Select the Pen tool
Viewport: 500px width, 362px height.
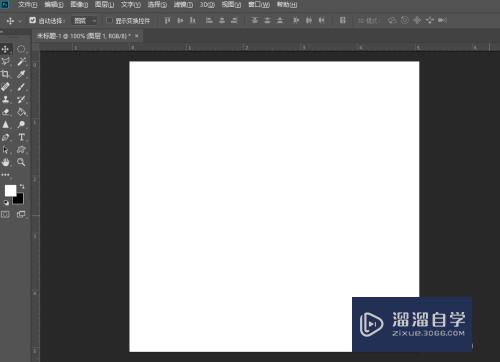(5, 137)
